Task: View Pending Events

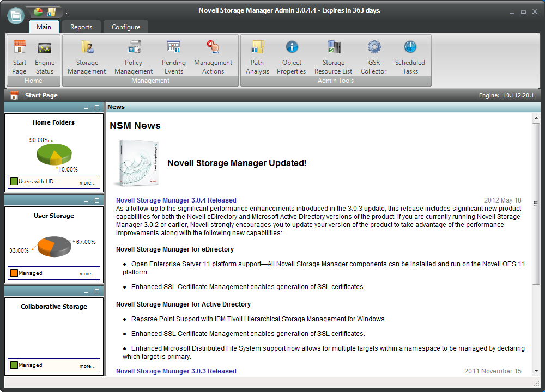Action: (x=174, y=57)
